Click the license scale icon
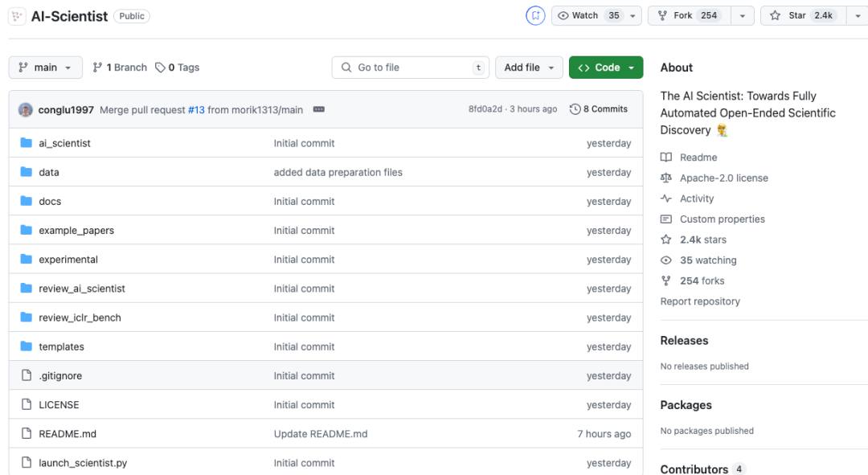Image resolution: width=868 pixels, height=475 pixels. [x=666, y=178]
